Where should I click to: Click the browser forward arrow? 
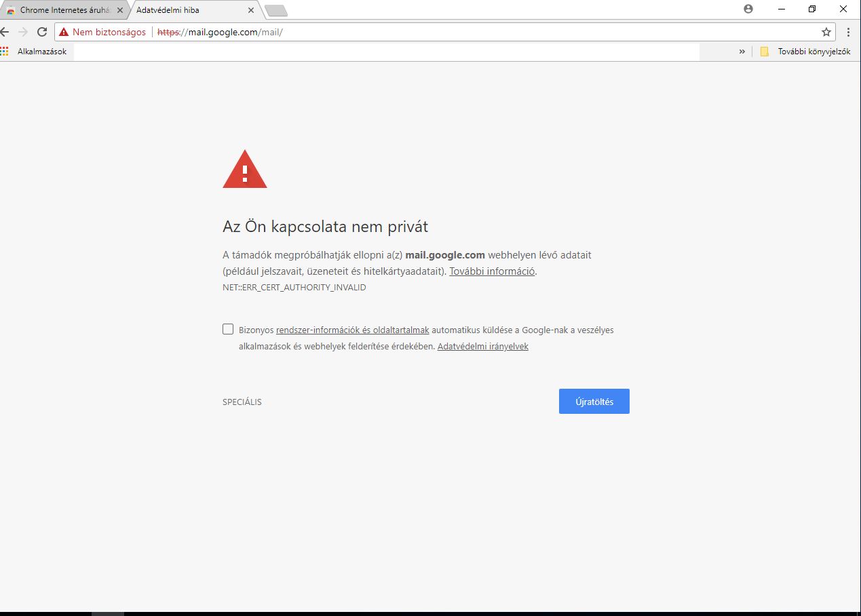pyautogui.click(x=23, y=32)
